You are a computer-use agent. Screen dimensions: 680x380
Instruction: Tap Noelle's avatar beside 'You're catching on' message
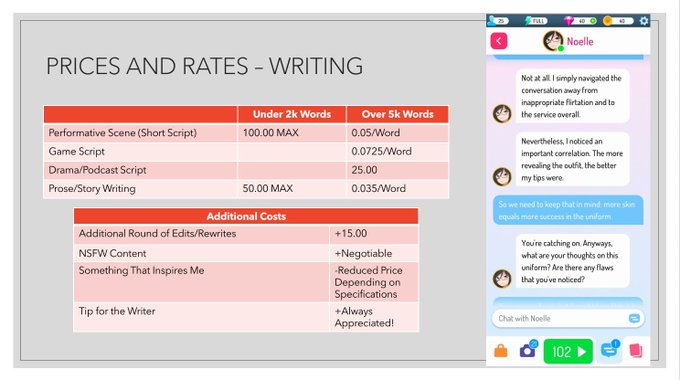502,278
